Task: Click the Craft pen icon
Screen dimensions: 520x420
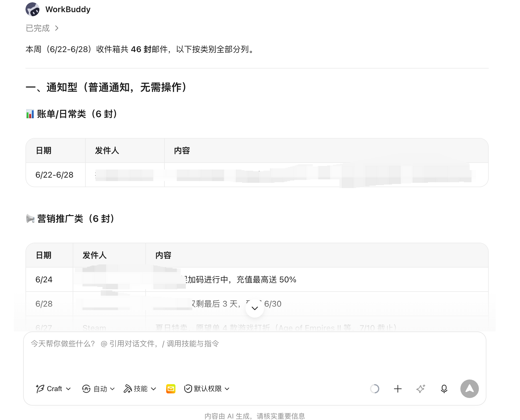Action: [x=40, y=389]
